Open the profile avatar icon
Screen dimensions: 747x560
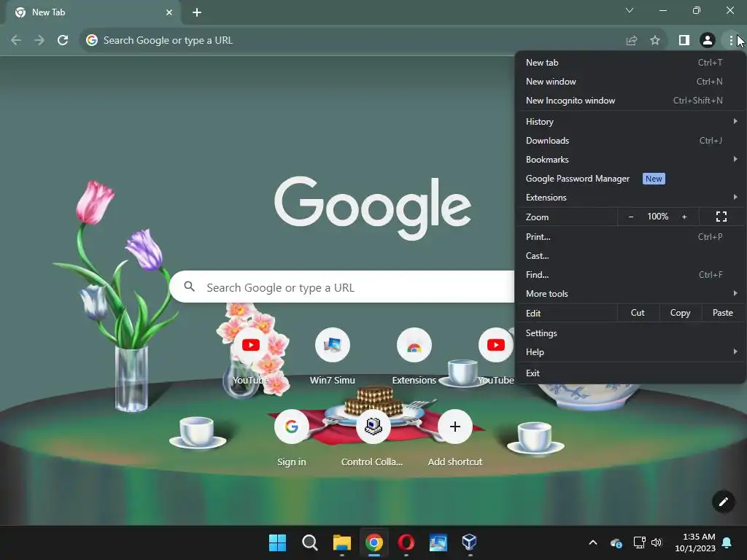click(x=708, y=41)
